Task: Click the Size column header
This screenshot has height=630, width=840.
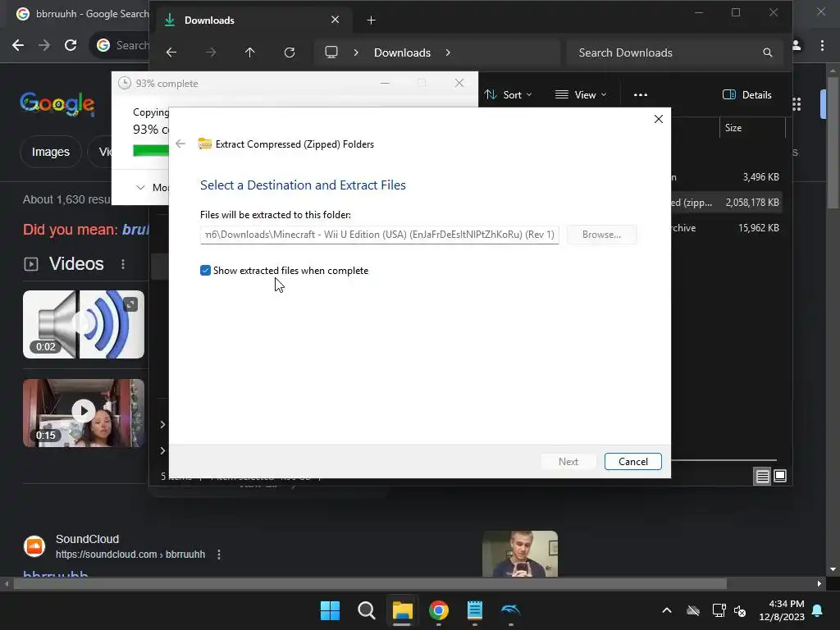Action: click(752, 128)
